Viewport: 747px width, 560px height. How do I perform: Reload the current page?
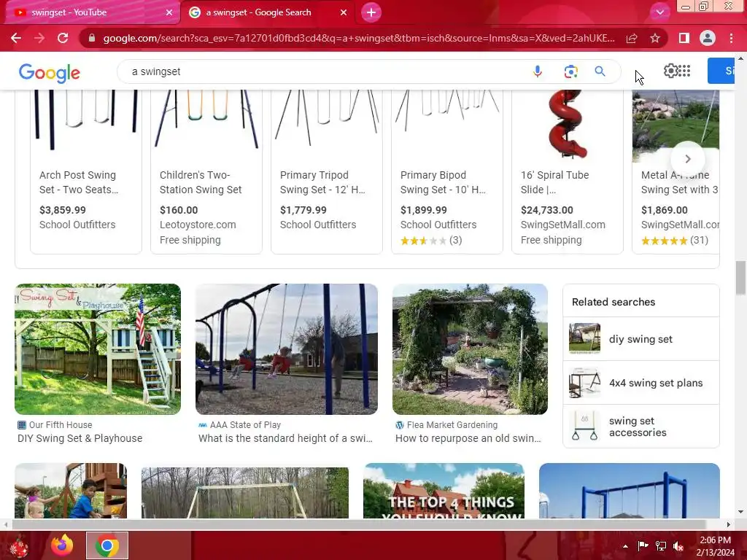click(x=63, y=38)
